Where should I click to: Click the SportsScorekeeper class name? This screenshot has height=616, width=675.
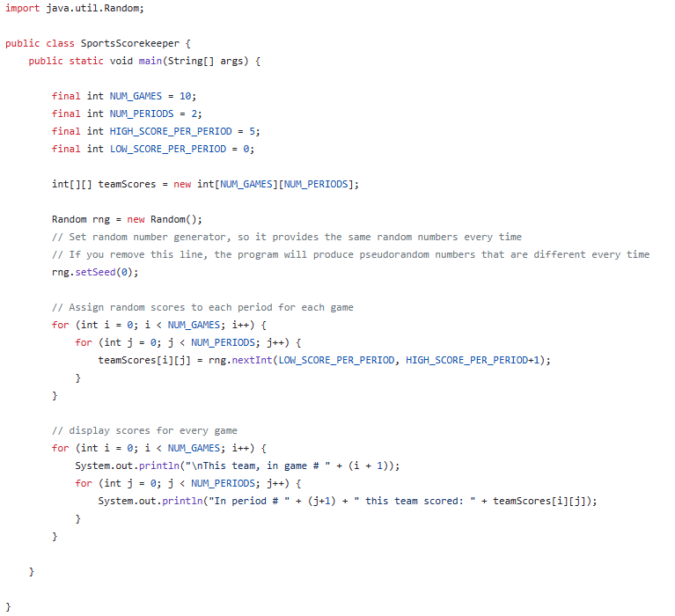click(x=130, y=43)
